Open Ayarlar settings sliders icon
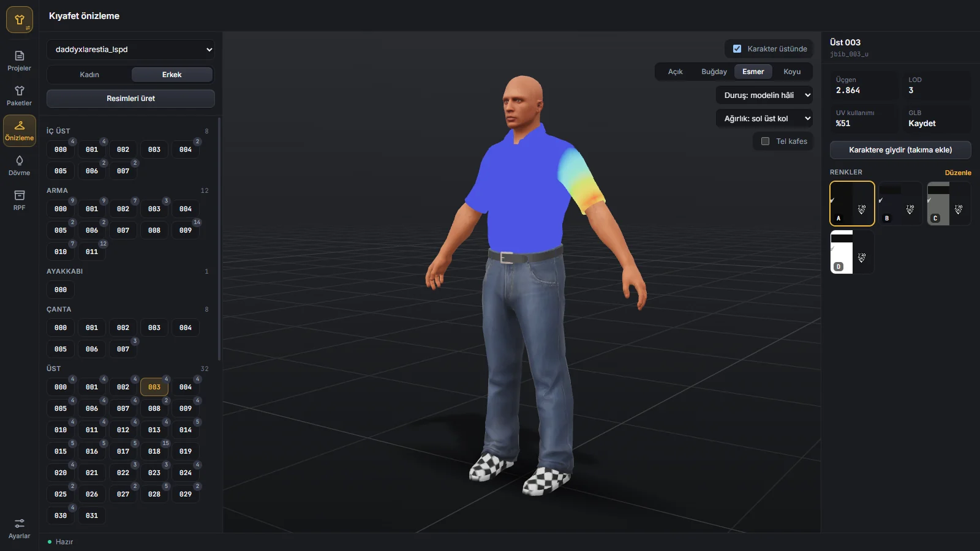Image resolution: width=980 pixels, height=551 pixels. point(20,523)
